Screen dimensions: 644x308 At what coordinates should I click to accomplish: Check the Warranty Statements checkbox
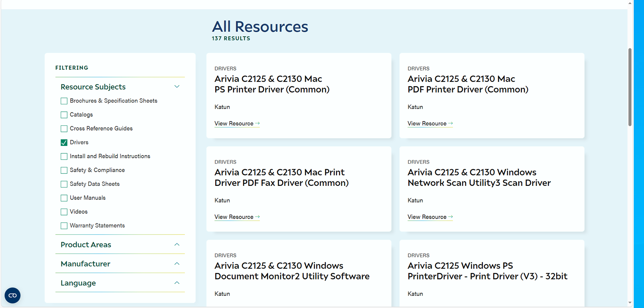pyautogui.click(x=64, y=225)
